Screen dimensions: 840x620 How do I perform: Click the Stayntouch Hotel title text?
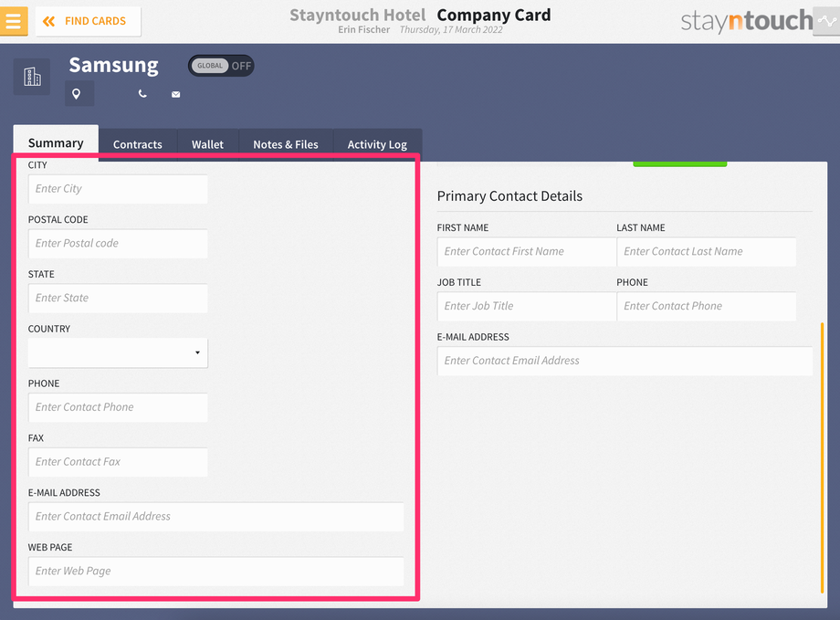357,15
